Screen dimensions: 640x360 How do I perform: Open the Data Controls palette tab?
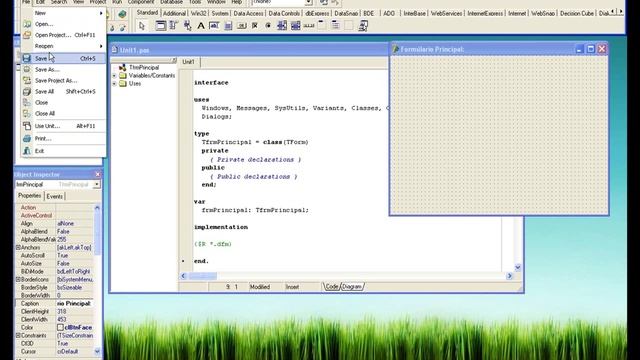click(284, 13)
